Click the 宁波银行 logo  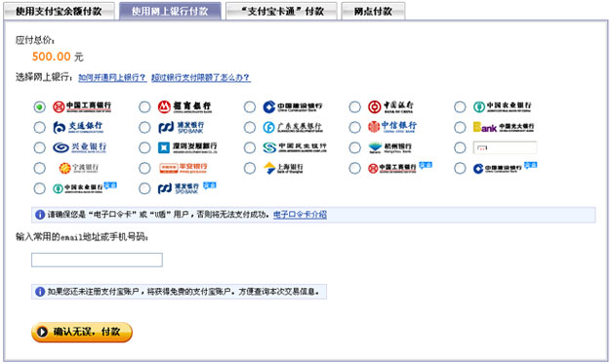click(x=78, y=168)
